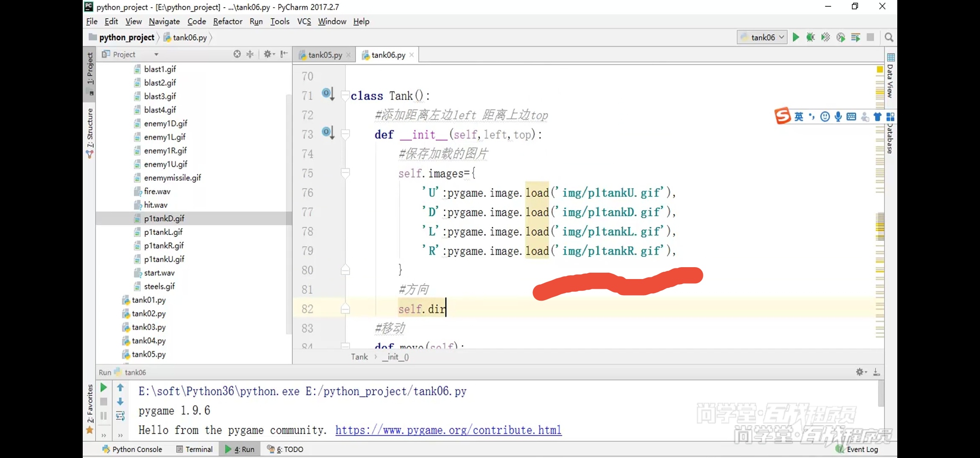Open Project panel settings gear
Screen dimensions: 980x458
[269, 54]
